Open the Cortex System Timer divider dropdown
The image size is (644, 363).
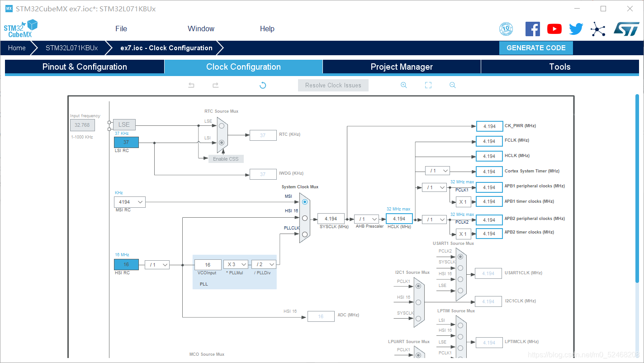[x=437, y=171]
